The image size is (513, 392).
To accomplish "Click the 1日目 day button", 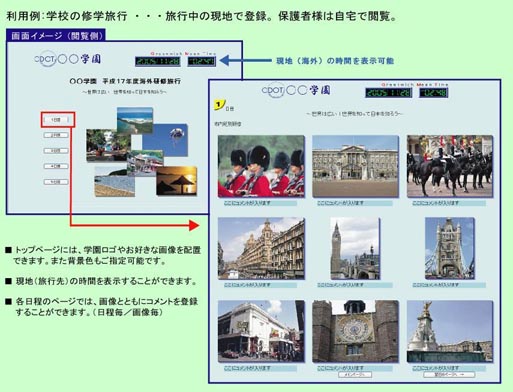I will click(x=56, y=120).
